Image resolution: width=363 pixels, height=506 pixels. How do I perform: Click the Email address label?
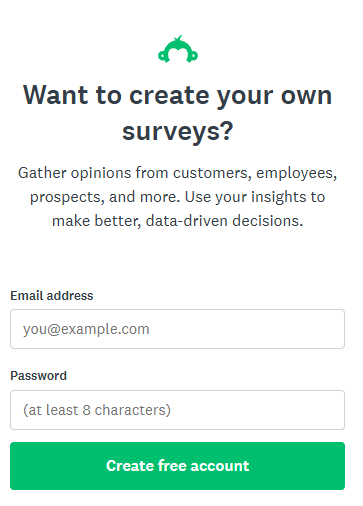coord(52,296)
